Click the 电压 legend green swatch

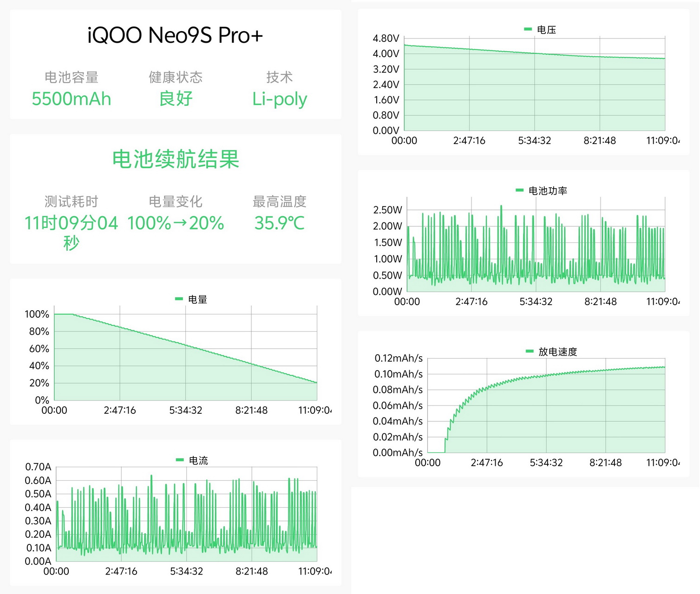coord(528,29)
